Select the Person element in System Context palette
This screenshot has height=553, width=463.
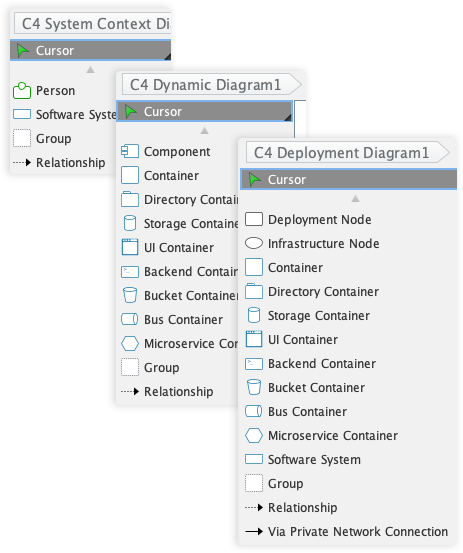[x=44, y=91]
